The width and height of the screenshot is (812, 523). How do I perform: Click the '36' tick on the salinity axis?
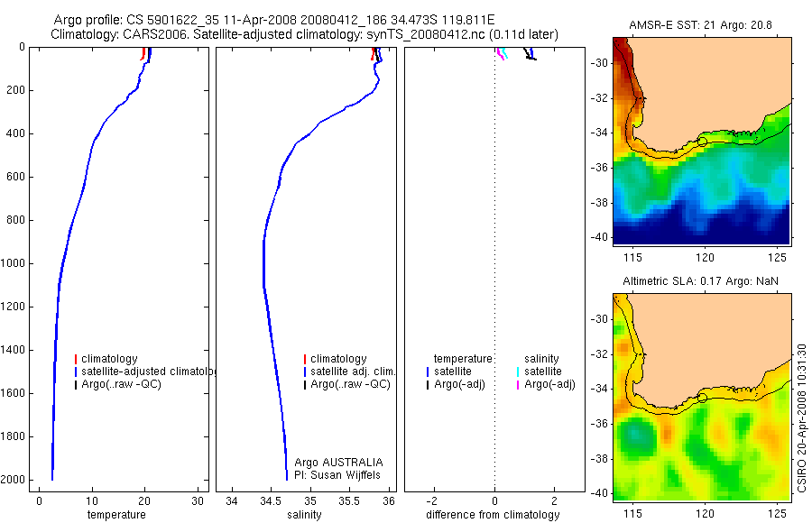coord(388,501)
